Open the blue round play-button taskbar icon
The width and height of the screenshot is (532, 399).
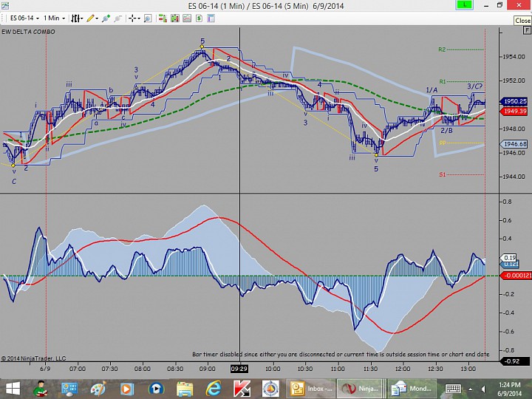(156, 389)
